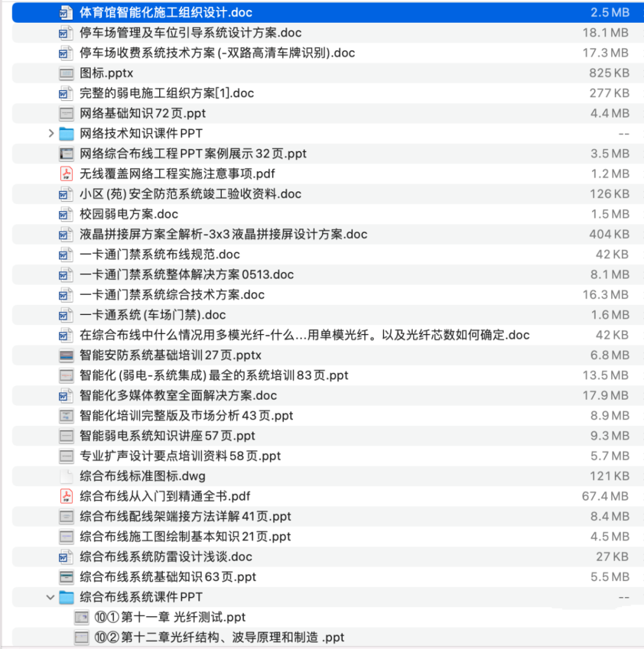Click the PDF icon for 综合布线从入门到精通全书
Image resolution: width=644 pixels, height=649 pixels.
(66, 496)
